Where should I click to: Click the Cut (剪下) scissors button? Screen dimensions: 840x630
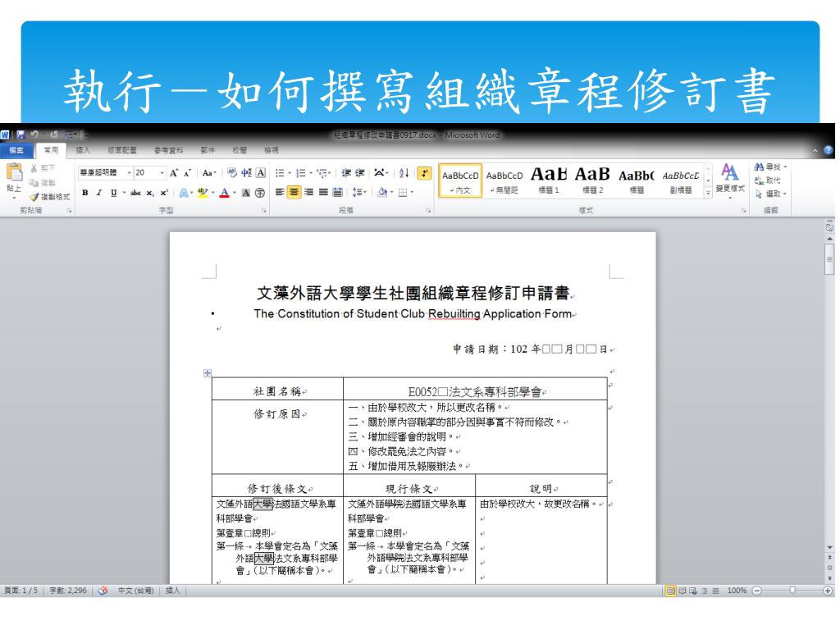(x=43, y=169)
